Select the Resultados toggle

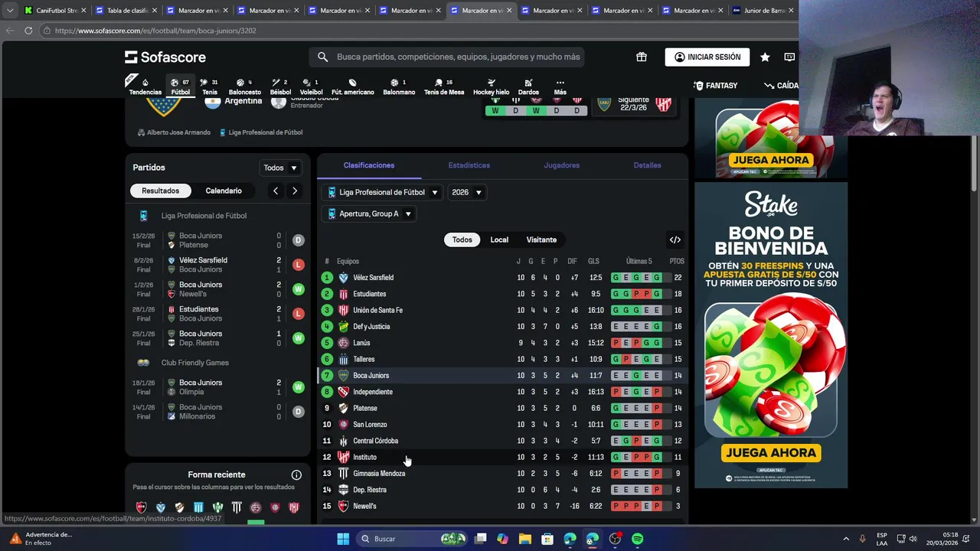tap(160, 191)
